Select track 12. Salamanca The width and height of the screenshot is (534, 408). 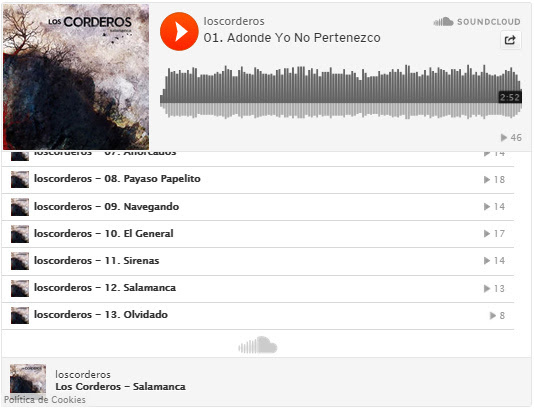click(258, 288)
